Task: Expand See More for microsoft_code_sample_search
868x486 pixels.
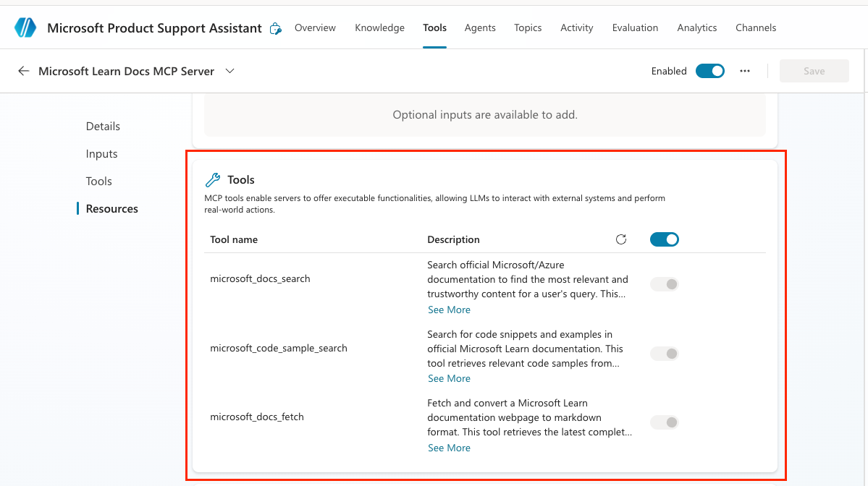Action: (x=449, y=378)
